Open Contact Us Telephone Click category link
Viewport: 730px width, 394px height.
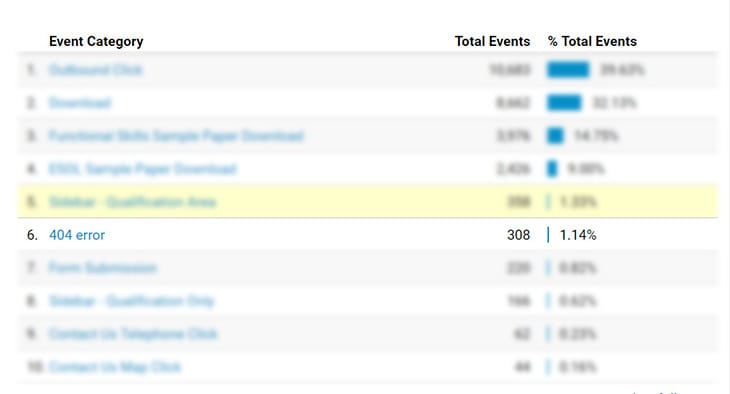point(133,334)
